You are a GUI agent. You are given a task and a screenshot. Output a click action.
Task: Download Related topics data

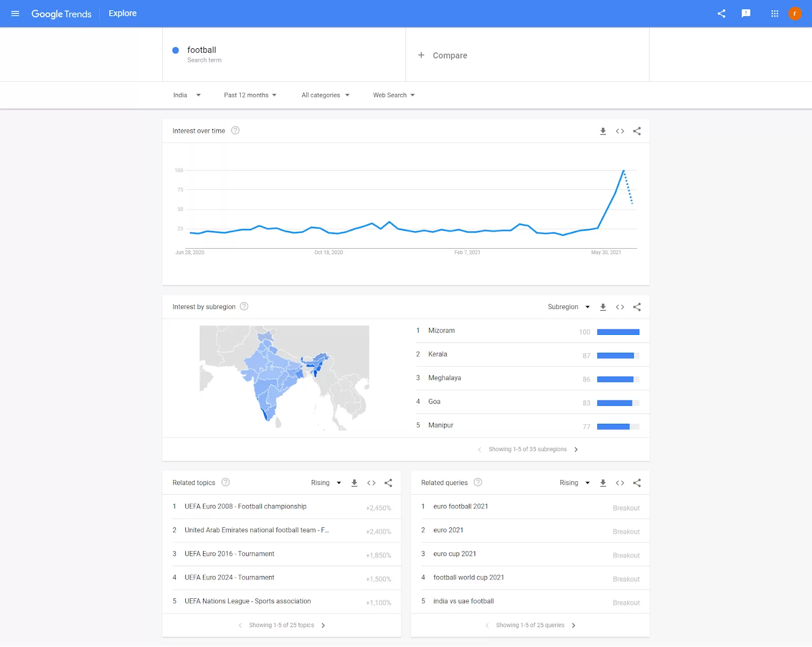pos(354,483)
